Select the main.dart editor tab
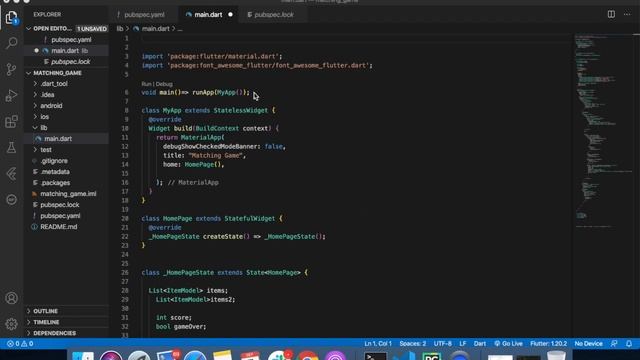640x360 pixels. click(x=208, y=15)
